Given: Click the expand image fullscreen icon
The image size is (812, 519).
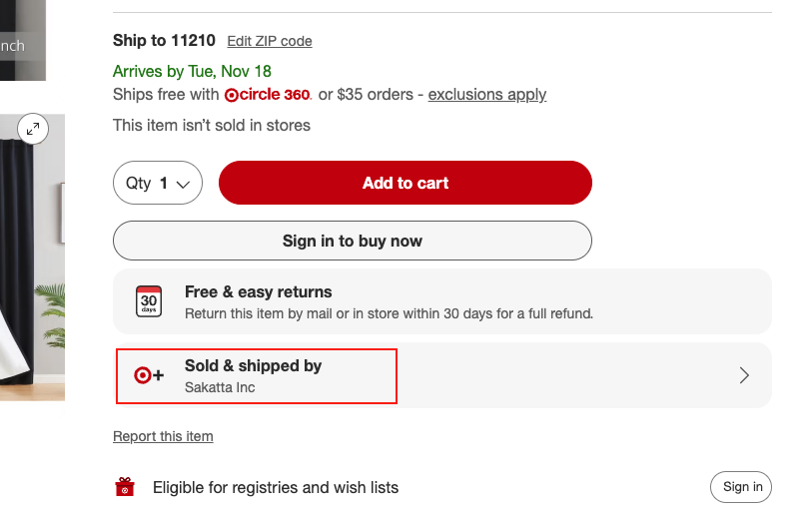Looking at the screenshot, I should point(34,129).
